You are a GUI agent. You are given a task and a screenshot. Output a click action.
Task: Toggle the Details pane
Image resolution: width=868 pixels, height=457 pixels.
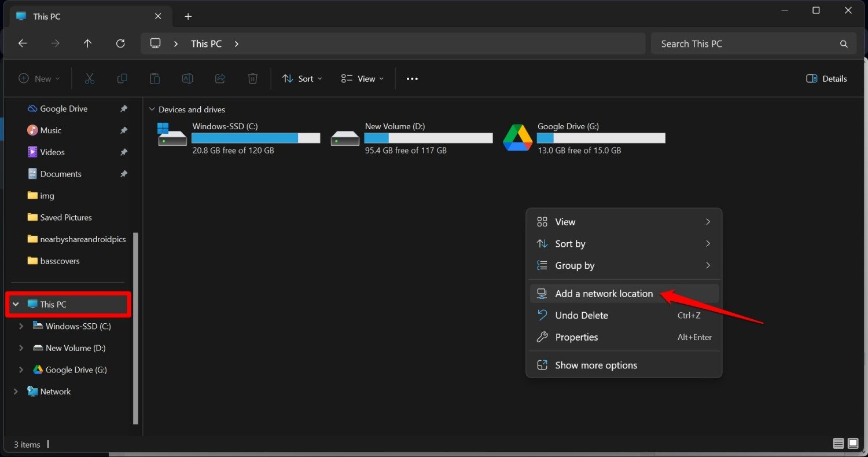pyautogui.click(x=826, y=79)
